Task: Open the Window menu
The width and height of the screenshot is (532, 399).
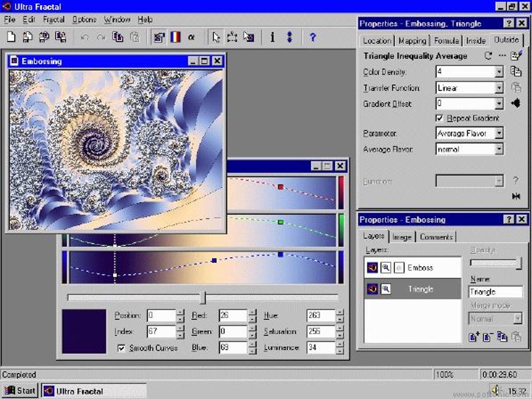Action: tap(117, 20)
